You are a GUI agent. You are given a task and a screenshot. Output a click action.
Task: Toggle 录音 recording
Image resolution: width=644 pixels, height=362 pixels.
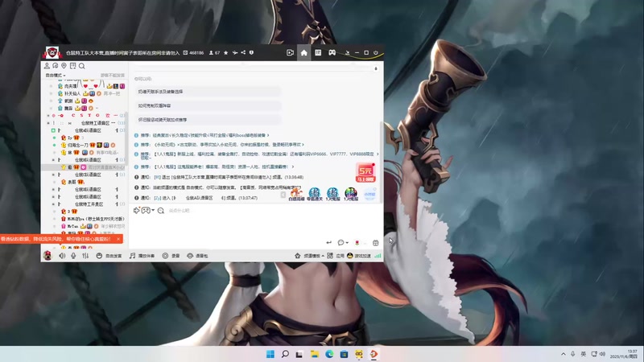click(x=171, y=256)
